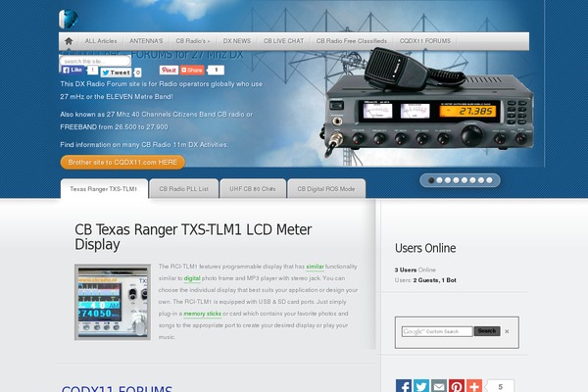
Task: Click the share count next to Share
Action: click(x=216, y=71)
